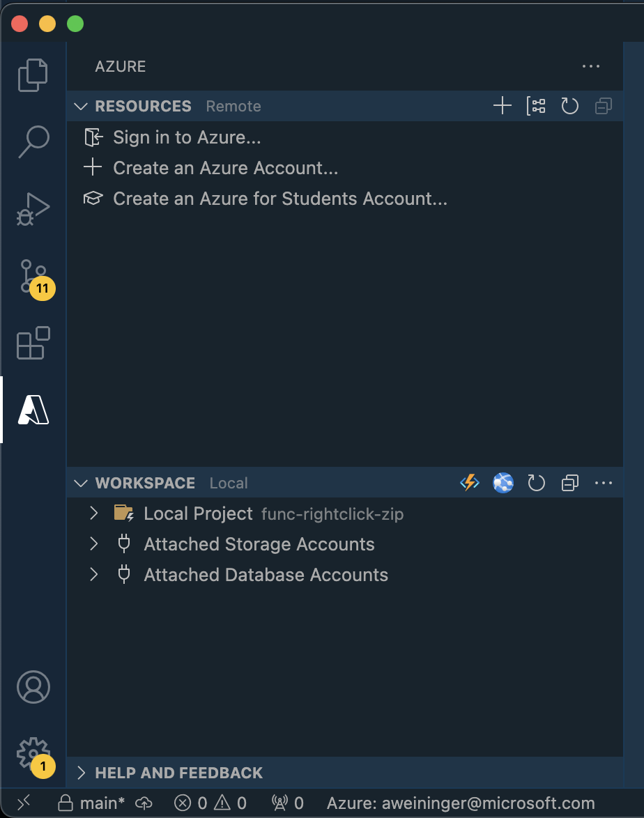The height and width of the screenshot is (818, 644).
Task: Expand the HELP AND FEEDBACK section
Action: [80, 773]
